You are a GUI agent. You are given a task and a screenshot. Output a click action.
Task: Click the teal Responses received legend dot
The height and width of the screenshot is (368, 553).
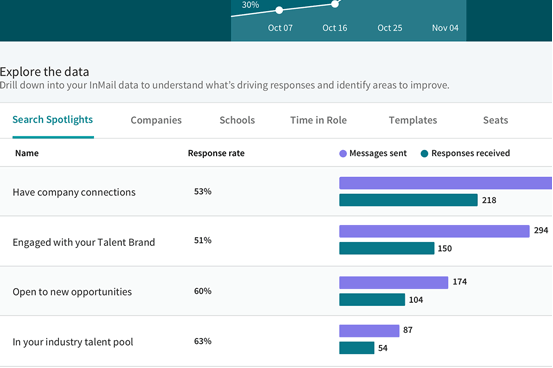point(425,153)
